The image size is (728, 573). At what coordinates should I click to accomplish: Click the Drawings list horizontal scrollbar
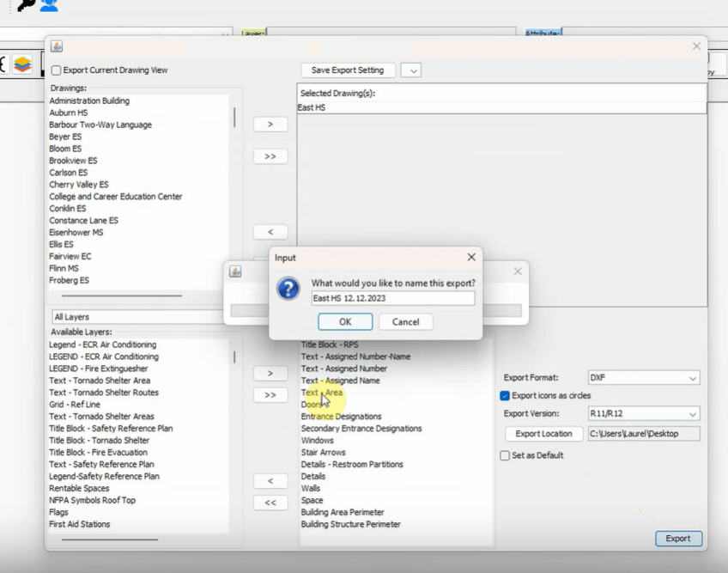(122, 296)
